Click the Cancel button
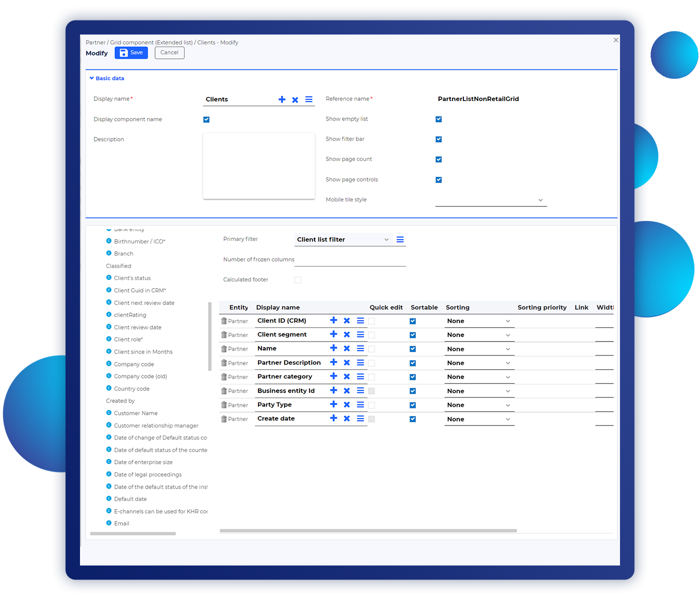 coord(169,53)
